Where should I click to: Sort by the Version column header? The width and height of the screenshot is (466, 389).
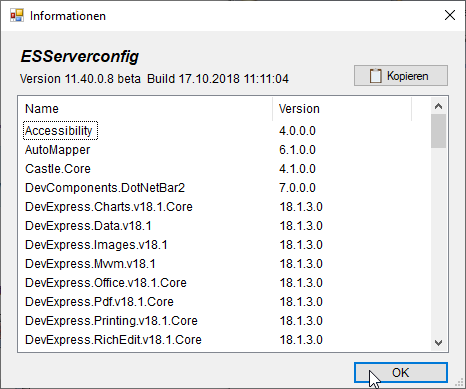(342, 109)
